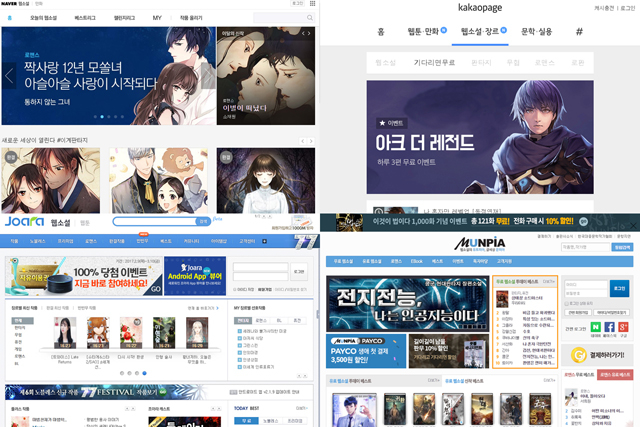The width and height of the screenshot is (640, 427).
Task: Click the Munpia search button
Action: (x=622, y=247)
